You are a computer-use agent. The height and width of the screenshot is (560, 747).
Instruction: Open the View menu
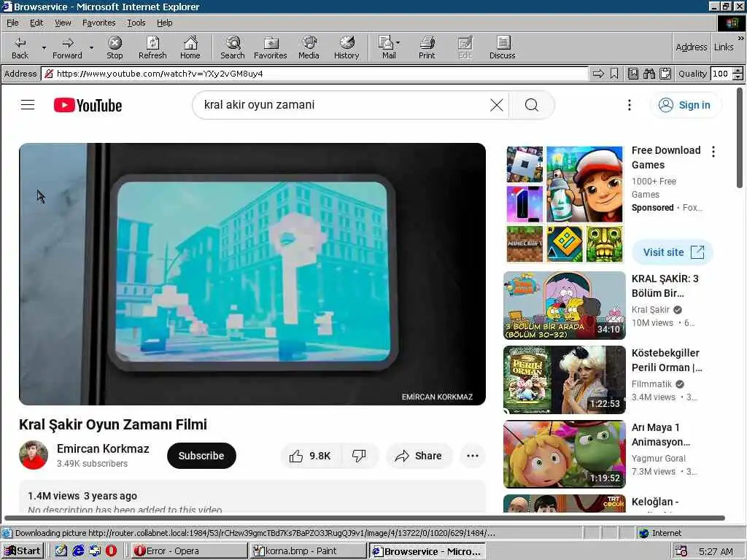point(63,23)
